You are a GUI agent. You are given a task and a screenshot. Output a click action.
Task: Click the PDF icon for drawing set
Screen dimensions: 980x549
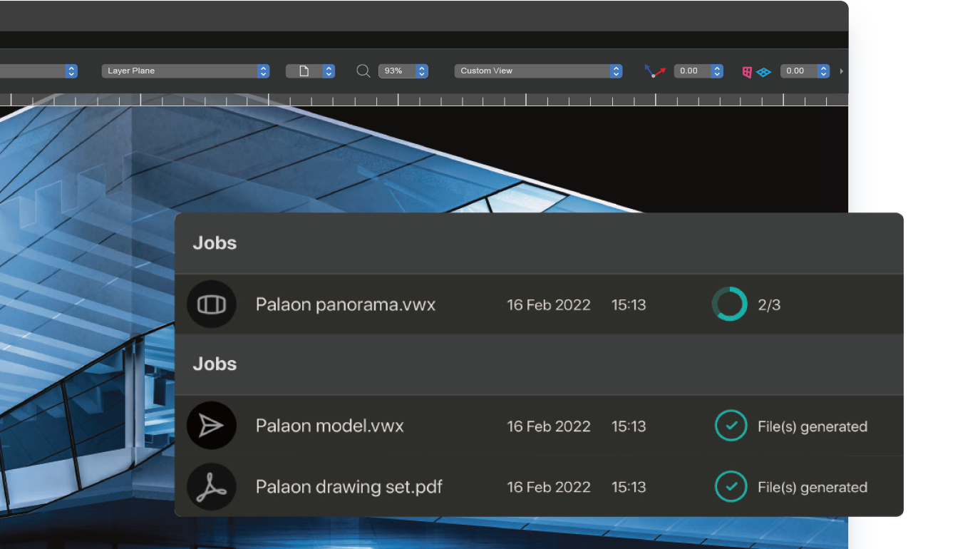pos(211,487)
